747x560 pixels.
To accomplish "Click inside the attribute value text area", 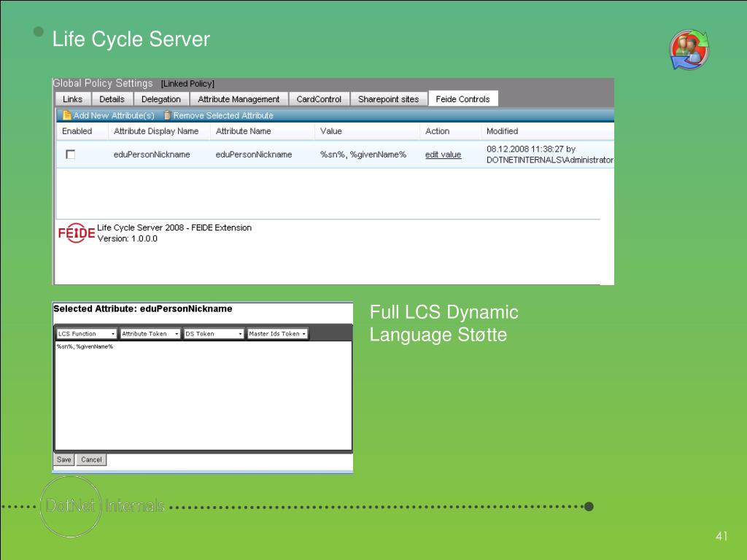I will tap(204, 395).
